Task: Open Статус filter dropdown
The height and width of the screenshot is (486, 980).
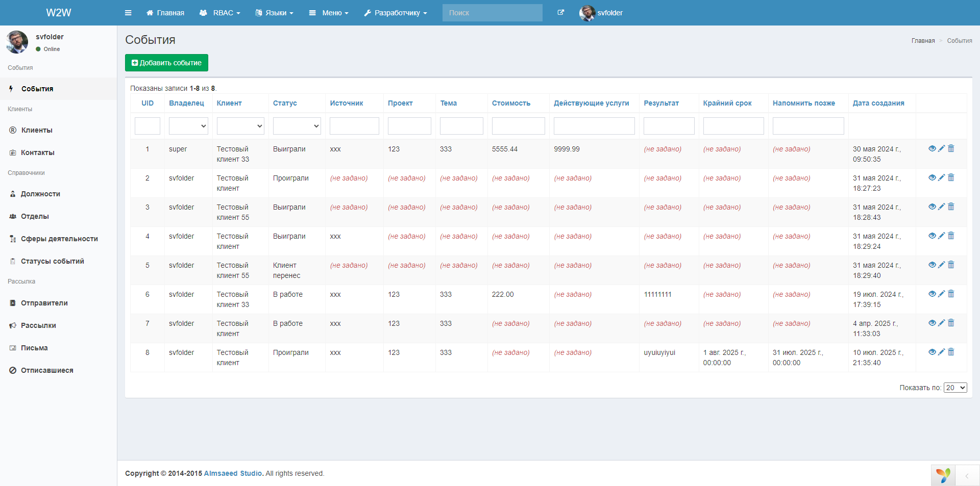Action: [297, 126]
